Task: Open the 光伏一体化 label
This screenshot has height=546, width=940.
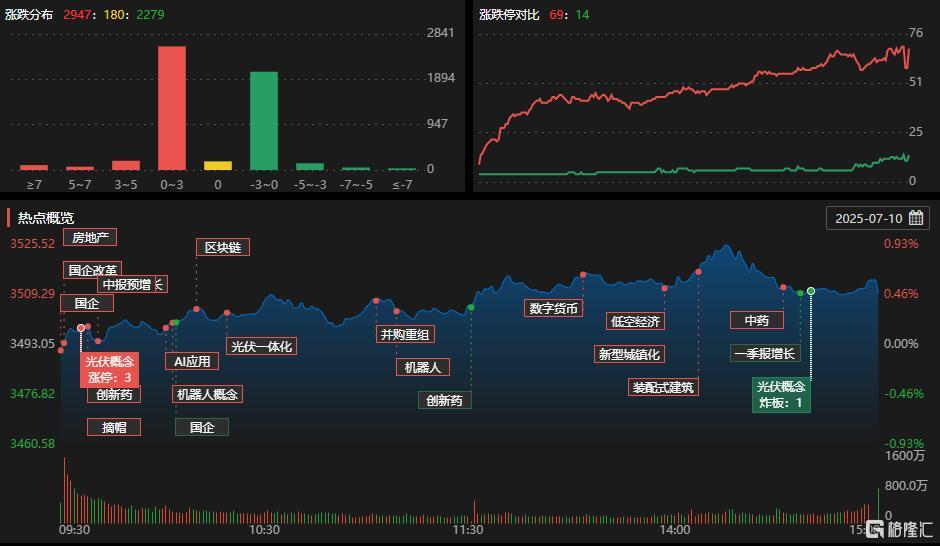Action: 261,346
